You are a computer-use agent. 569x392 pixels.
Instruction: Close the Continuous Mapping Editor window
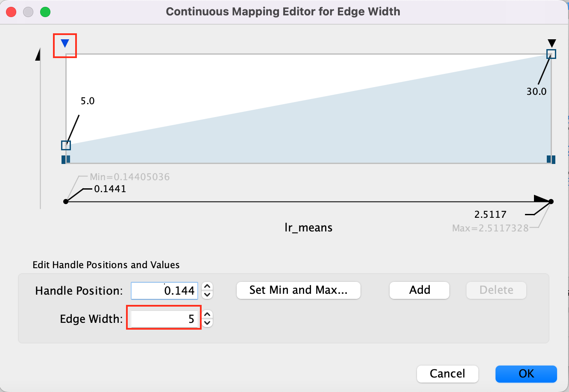click(x=11, y=12)
